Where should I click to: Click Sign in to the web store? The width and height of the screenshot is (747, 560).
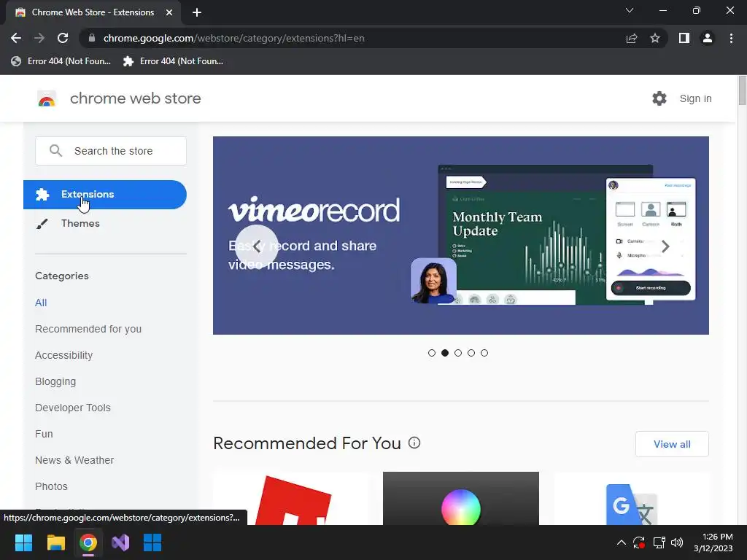point(695,98)
